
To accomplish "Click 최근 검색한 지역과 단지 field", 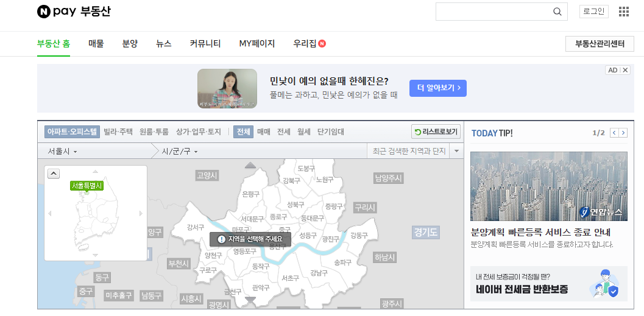I will pyautogui.click(x=409, y=152).
